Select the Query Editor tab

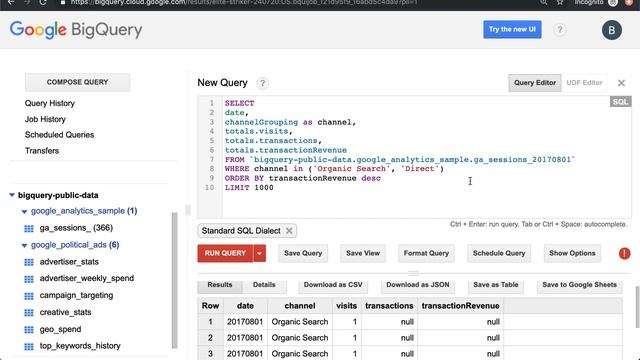(535, 83)
